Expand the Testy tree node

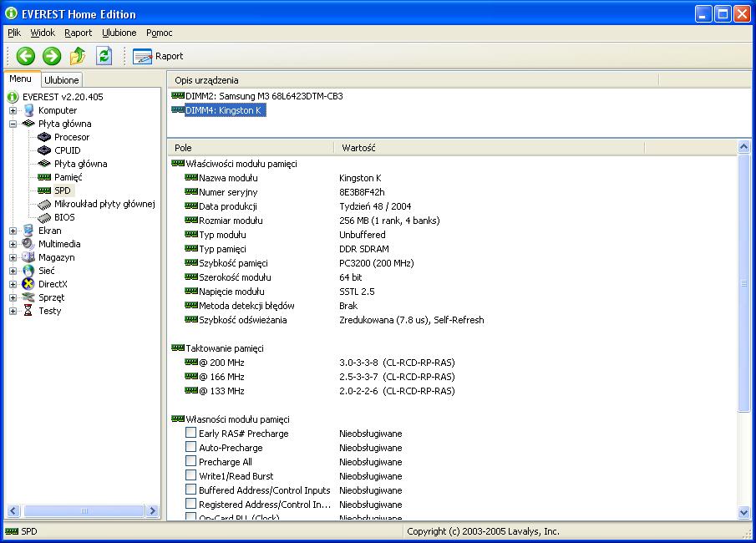tap(13, 311)
